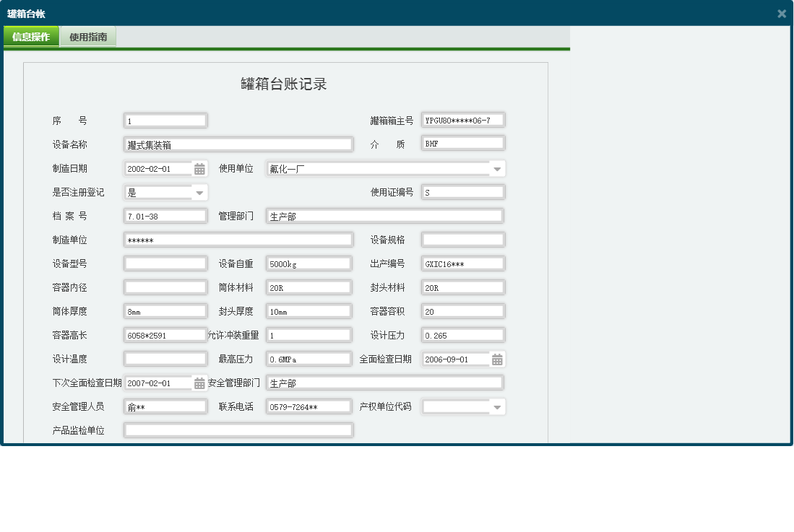Image resolution: width=794 pixels, height=532 pixels.
Task: Click the empty 产品监检单位 field
Action: (x=238, y=429)
